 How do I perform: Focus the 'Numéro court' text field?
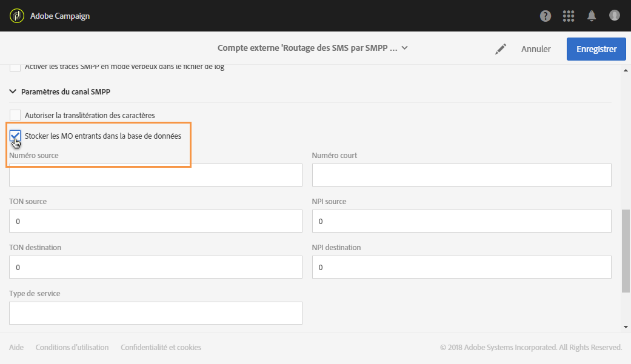click(x=461, y=175)
